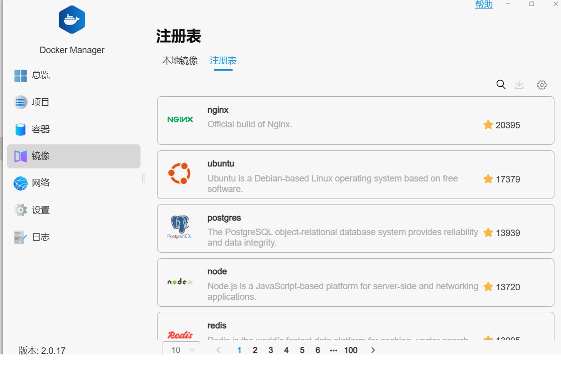Open the 设置 settings section
This screenshot has height=392, width=561.
pos(74,210)
